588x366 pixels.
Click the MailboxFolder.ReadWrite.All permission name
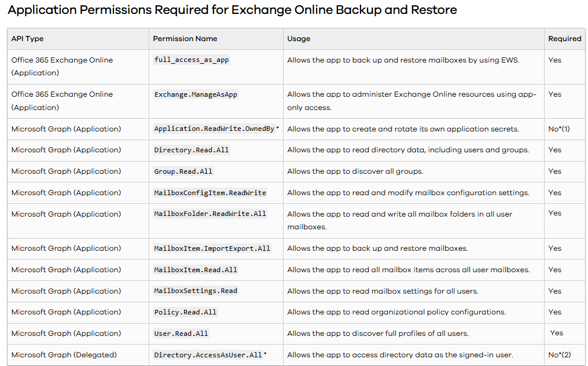coord(210,214)
